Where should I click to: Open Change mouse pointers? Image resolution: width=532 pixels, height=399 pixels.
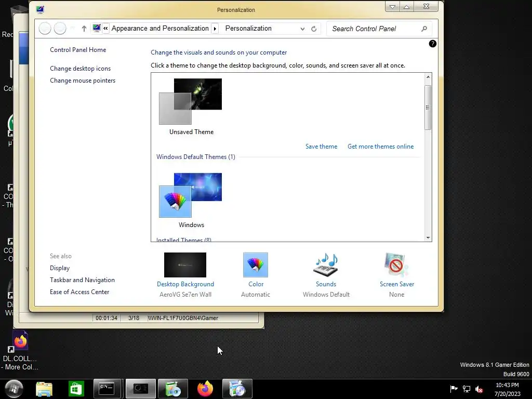coord(83,81)
